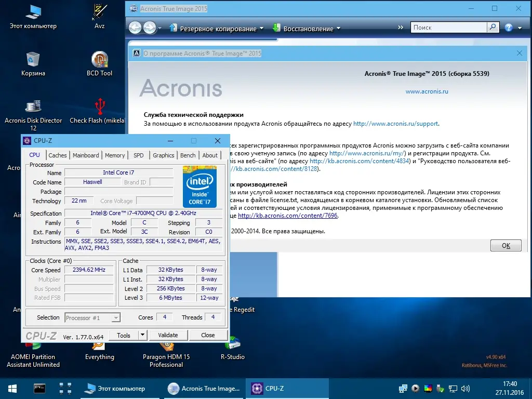Viewport: 532px width, 399px height.
Task: Open the navigation history dropdown arrow
Action: [160, 29]
